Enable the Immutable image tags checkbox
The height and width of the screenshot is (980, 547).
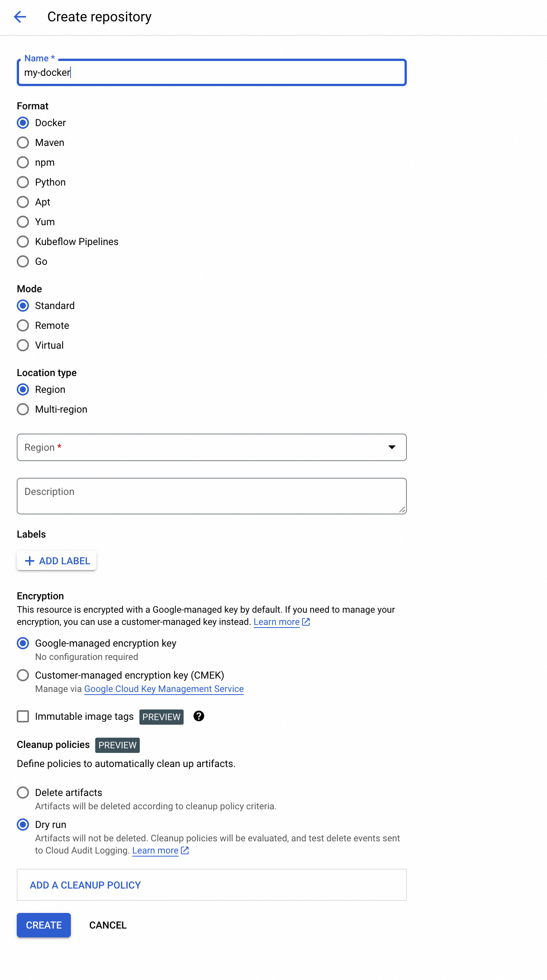[x=23, y=716]
